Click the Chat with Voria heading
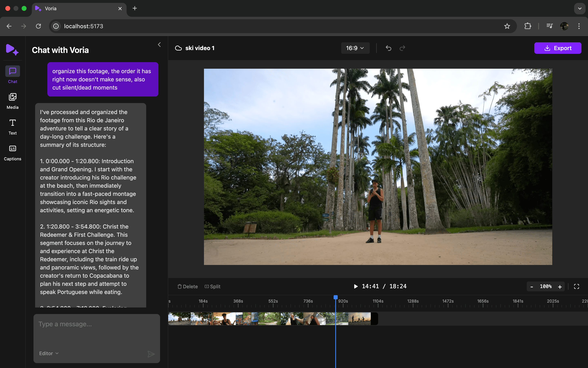Screen dimensions: 588x368 [x=60, y=50]
